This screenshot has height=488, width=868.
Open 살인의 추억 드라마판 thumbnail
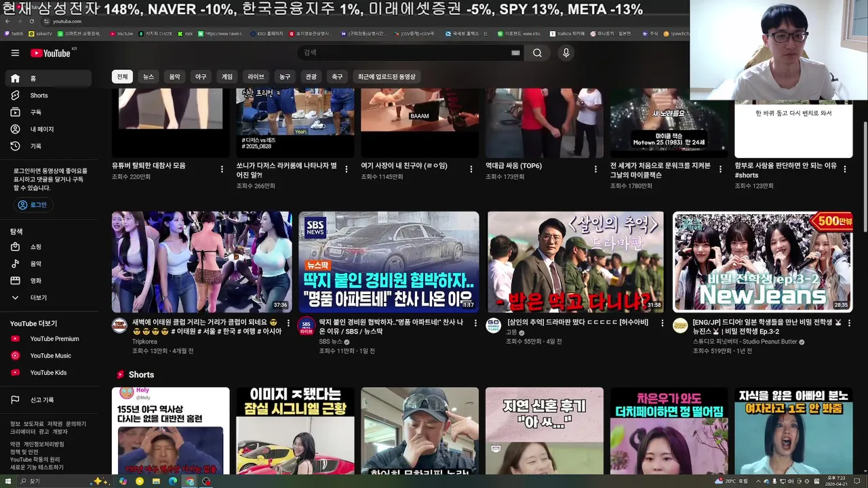(576, 262)
